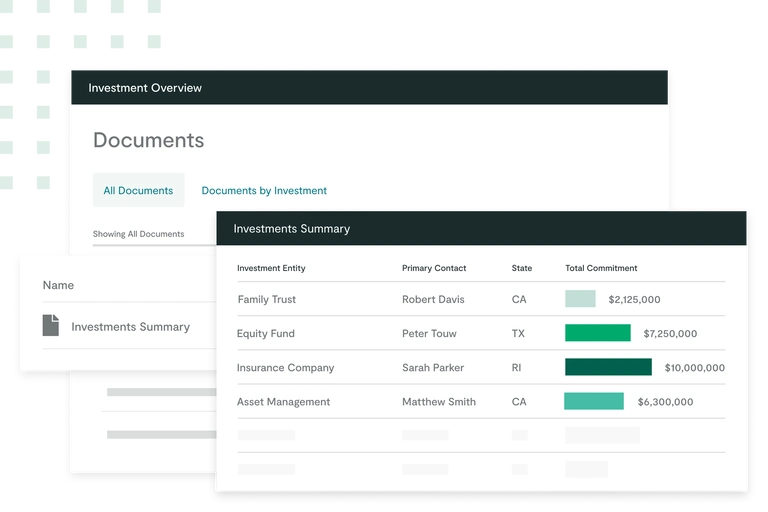The width and height of the screenshot is (768, 512).
Task: Select the Insurance Company entity
Action: click(285, 367)
